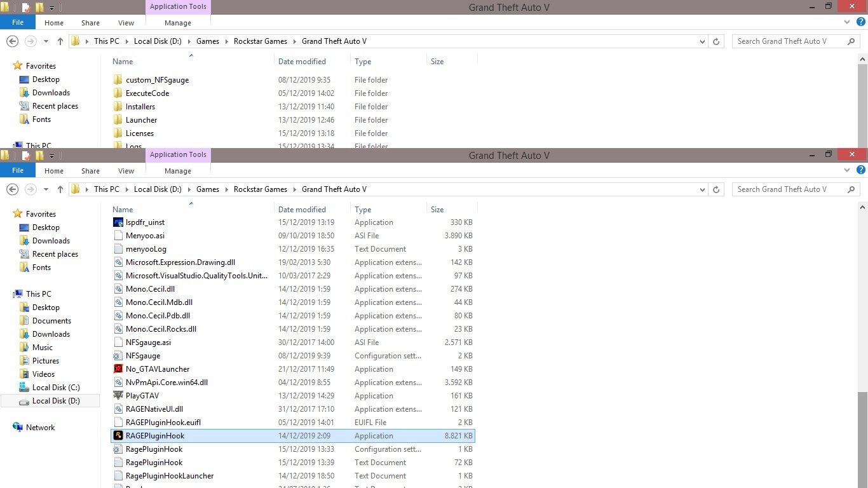Click search magnifier in front window
Viewport: 868px width, 488px height.
point(851,189)
